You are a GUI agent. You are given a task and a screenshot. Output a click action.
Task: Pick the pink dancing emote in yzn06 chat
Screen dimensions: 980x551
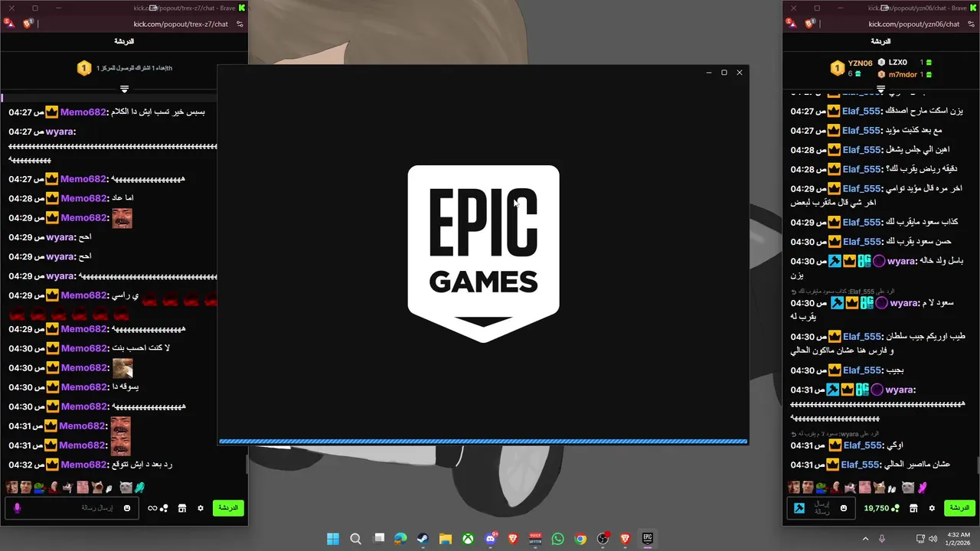[922, 487]
